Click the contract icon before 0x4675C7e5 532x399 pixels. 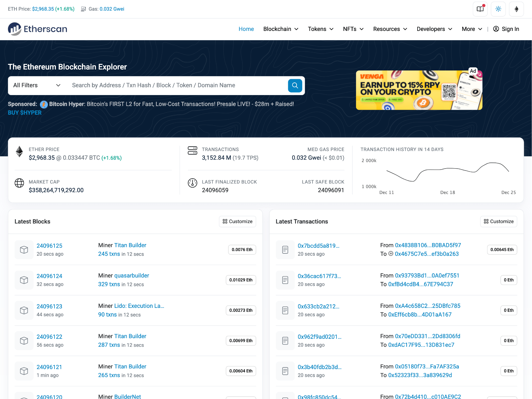[x=391, y=254]
